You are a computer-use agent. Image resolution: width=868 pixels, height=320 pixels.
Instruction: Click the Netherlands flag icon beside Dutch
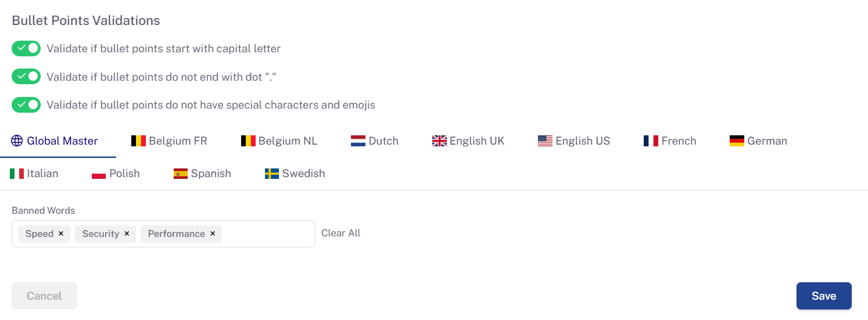[x=358, y=141]
